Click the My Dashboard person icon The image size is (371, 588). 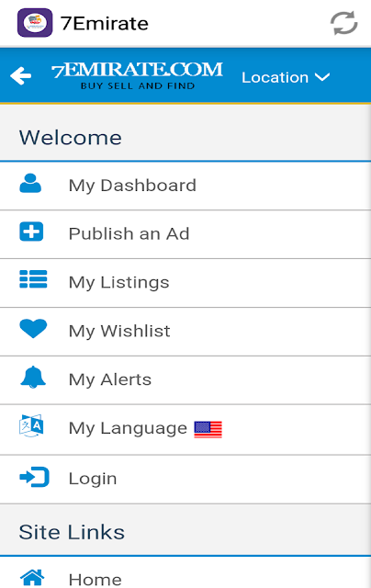[30, 184]
